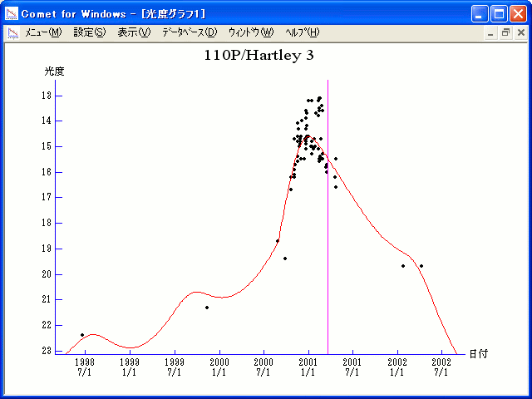Click the 光度 magnitude axis label

[x=54, y=71]
